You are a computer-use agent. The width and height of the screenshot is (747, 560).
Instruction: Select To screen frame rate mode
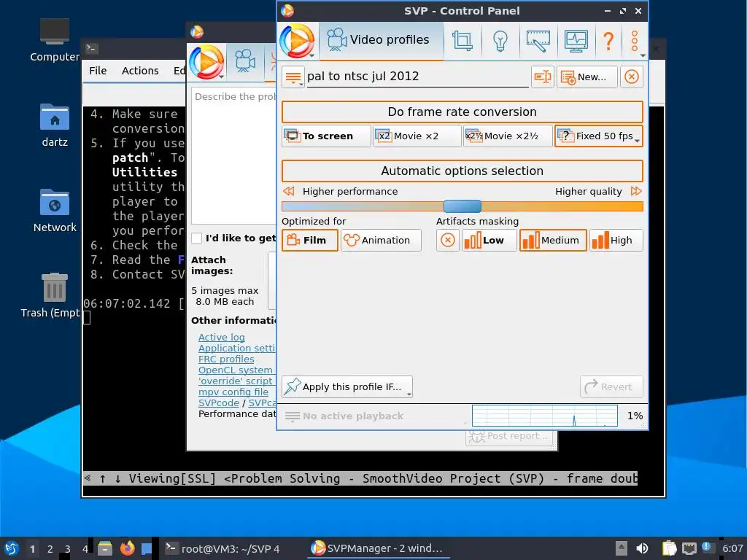coord(326,136)
